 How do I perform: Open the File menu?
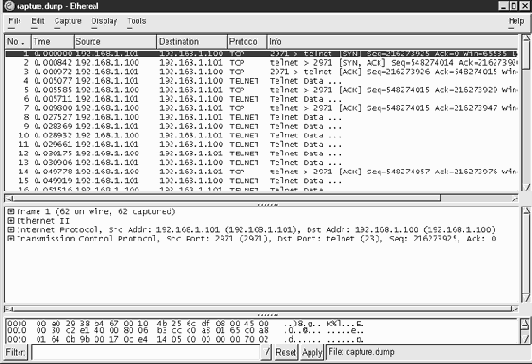[14, 21]
